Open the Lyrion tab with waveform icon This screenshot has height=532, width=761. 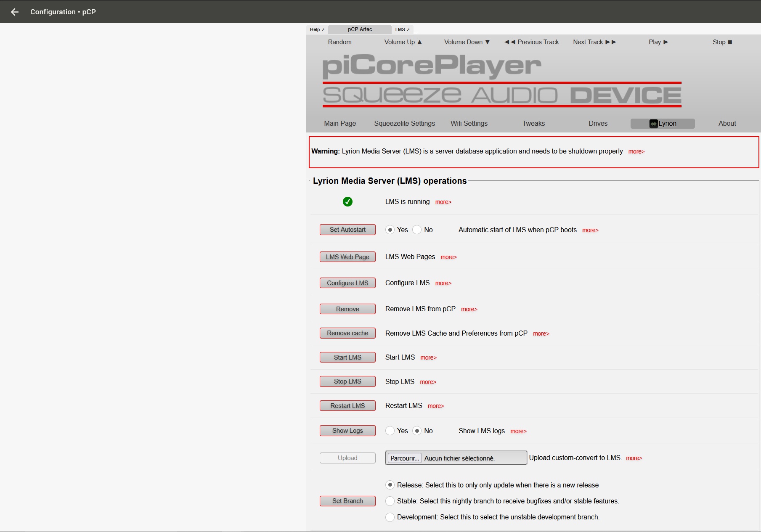pos(663,123)
